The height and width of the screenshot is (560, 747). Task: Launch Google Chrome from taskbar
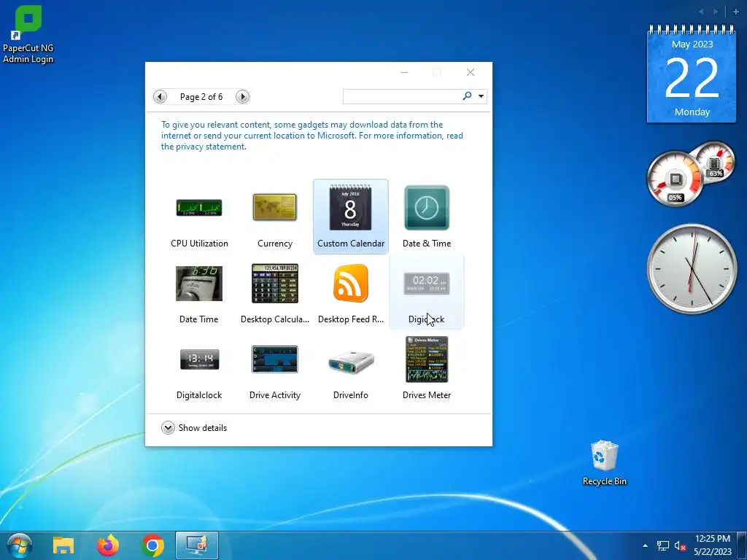152,545
